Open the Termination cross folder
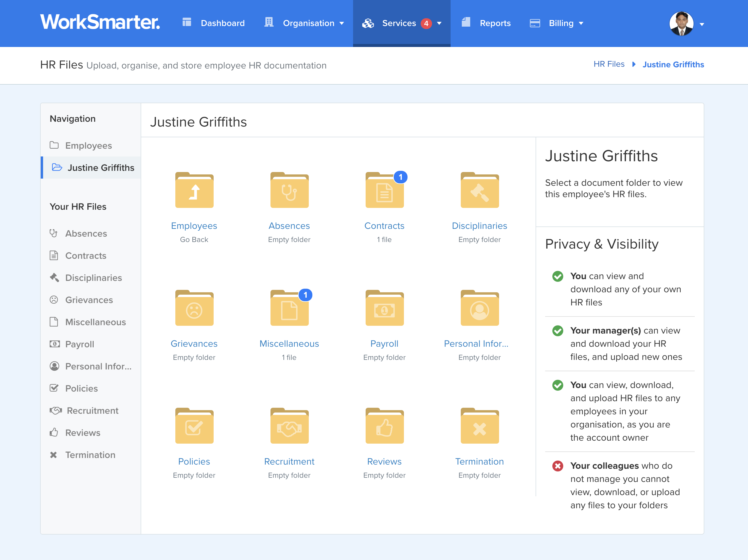 (x=480, y=426)
